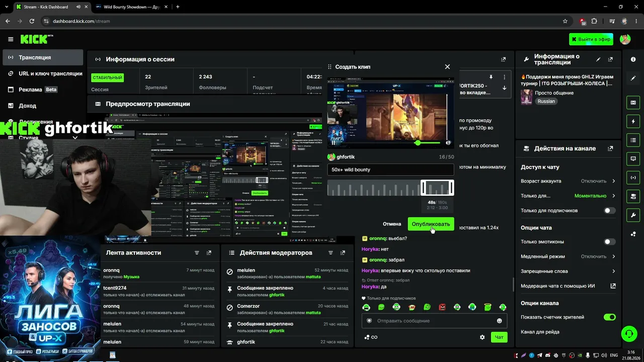Open the Реклама sidebar item
Image resolution: width=644 pixels, height=362 pixels.
coord(43,89)
